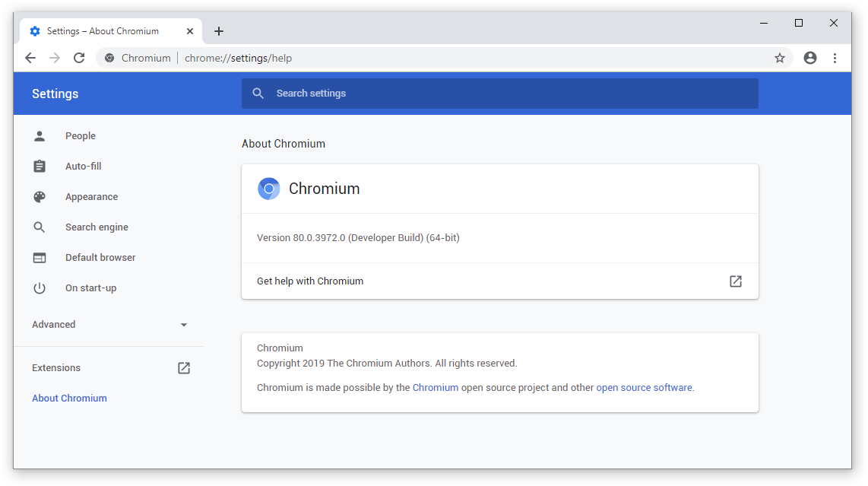Click the Auto-fill icon in sidebar
This screenshot has height=486, width=868.
pyautogui.click(x=40, y=166)
